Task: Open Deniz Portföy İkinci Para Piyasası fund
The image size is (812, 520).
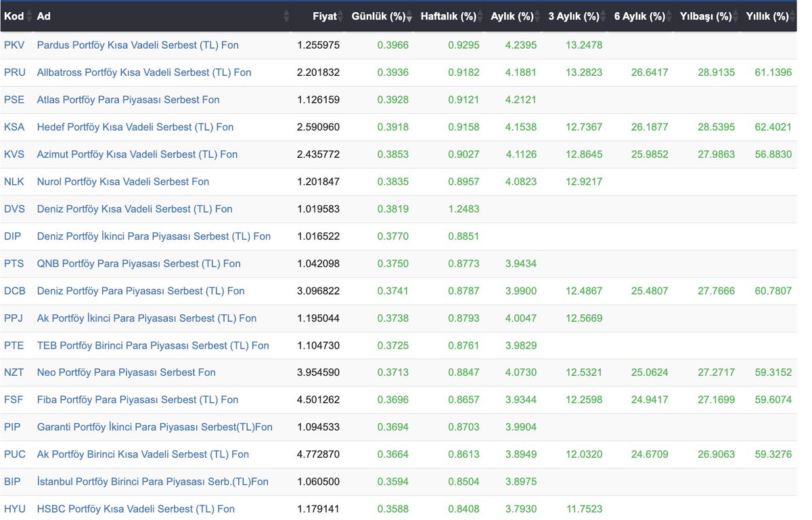Action: coord(154,236)
